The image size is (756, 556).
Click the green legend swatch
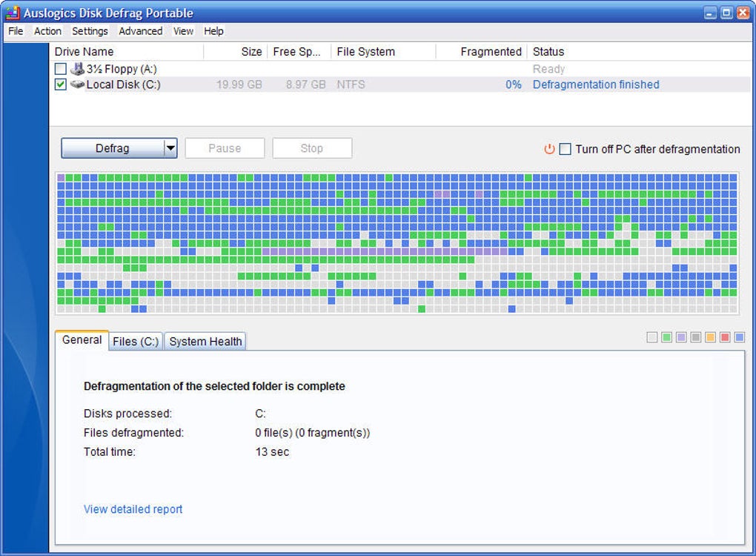pyautogui.click(x=666, y=337)
